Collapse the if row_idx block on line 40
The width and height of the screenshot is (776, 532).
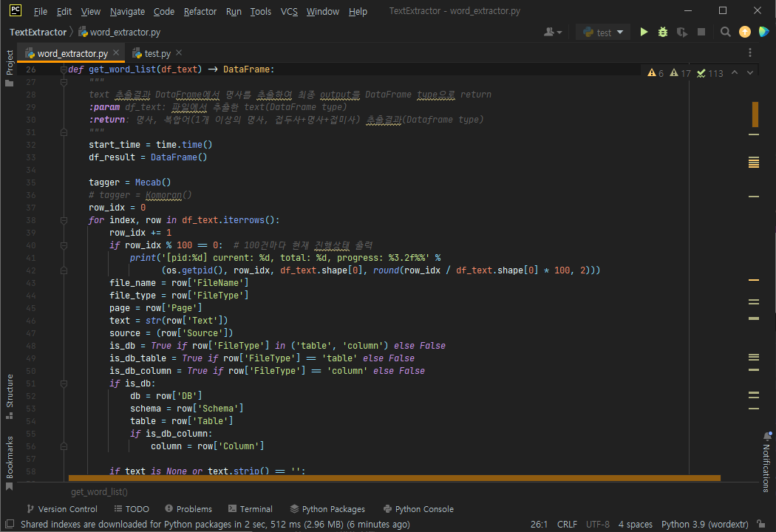(x=64, y=245)
